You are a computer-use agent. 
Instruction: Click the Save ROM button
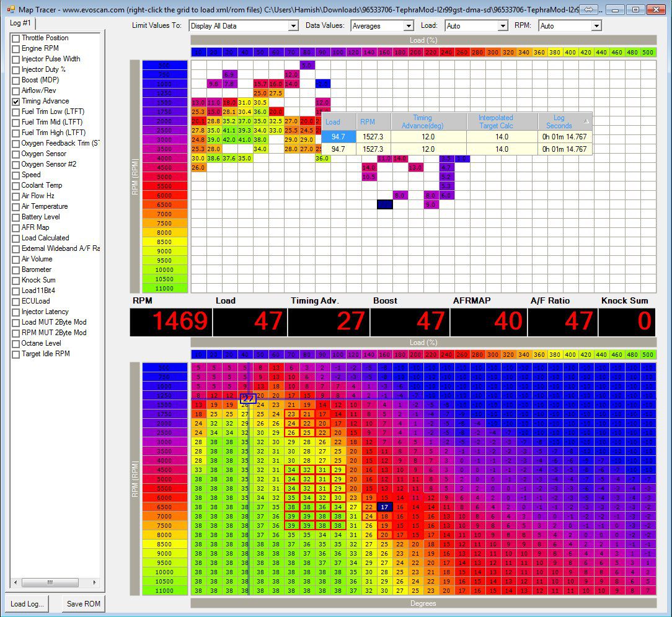click(x=83, y=604)
